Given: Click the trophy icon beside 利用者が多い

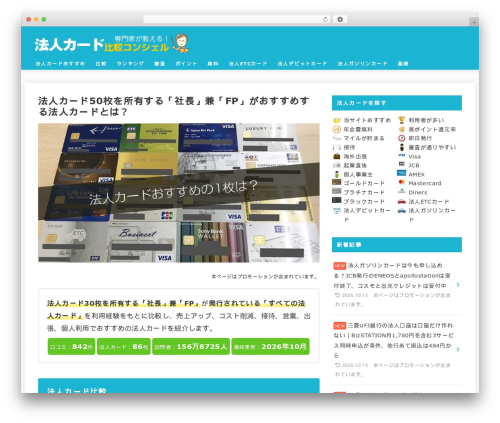Looking at the screenshot, I should point(402,120).
